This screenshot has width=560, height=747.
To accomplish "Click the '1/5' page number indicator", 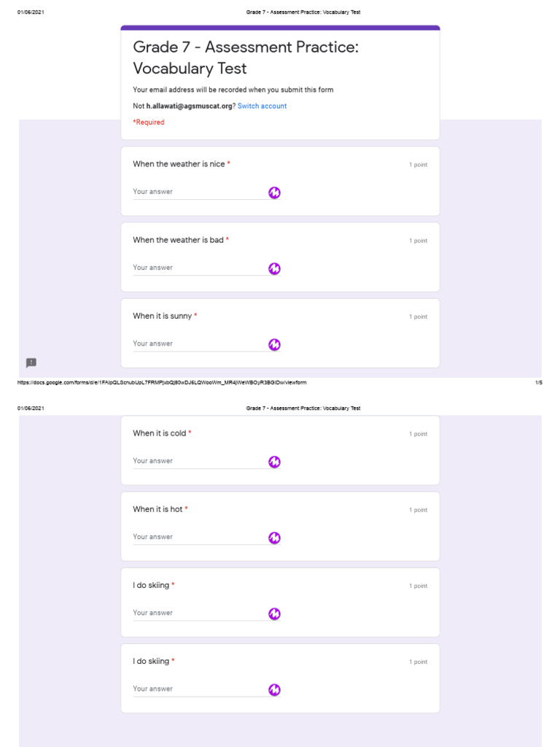I will 538,382.
